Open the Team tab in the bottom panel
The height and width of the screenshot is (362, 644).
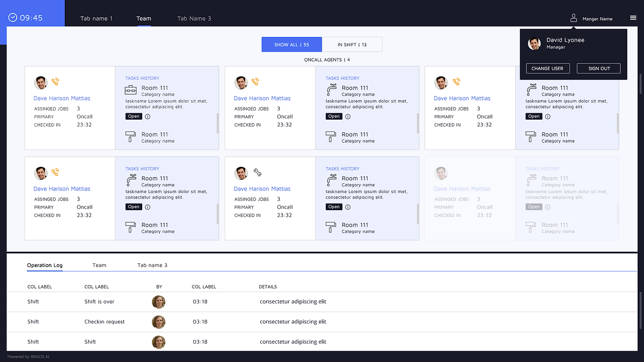99,265
